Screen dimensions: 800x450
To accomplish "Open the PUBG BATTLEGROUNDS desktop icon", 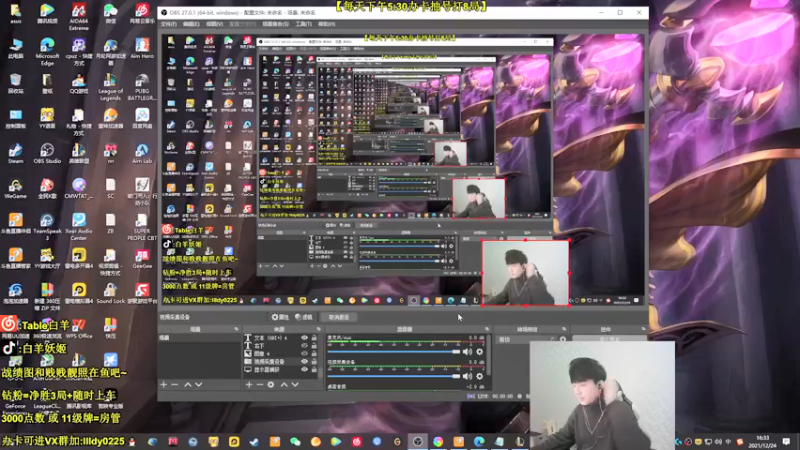I will point(142,86).
